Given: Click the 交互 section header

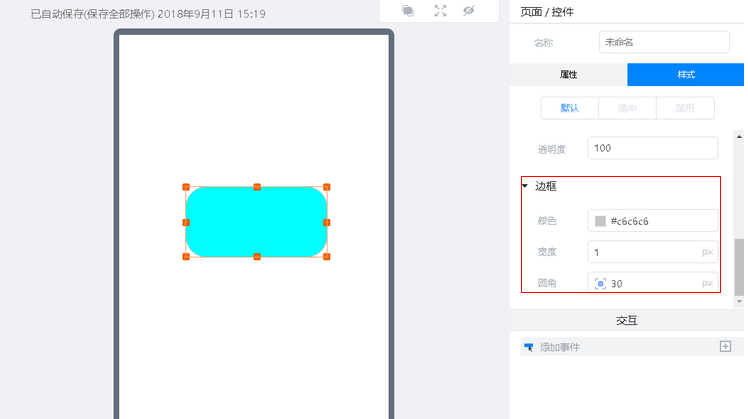Looking at the screenshot, I should 626,320.
